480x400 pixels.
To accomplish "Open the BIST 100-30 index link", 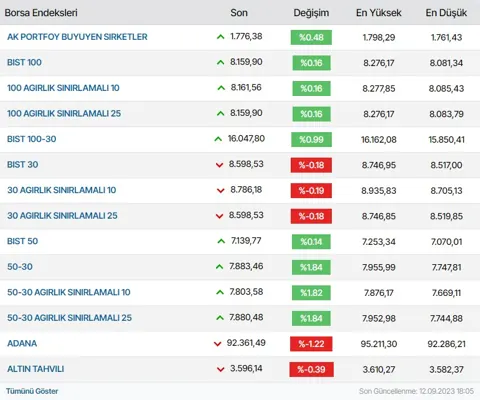I will tap(32, 139).
